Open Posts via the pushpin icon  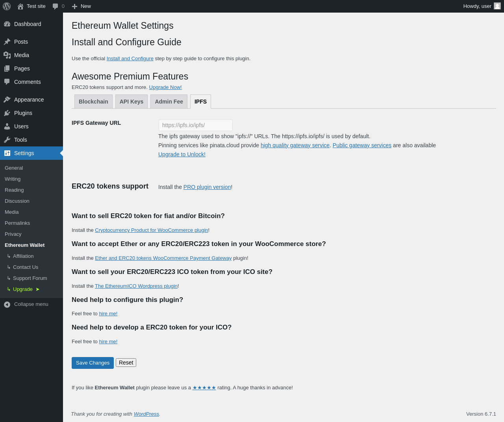tap(7, 42)
